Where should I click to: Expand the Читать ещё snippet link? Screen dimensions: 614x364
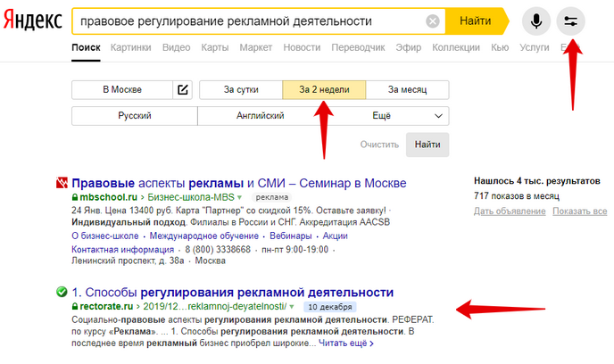[x=346, y=343]
